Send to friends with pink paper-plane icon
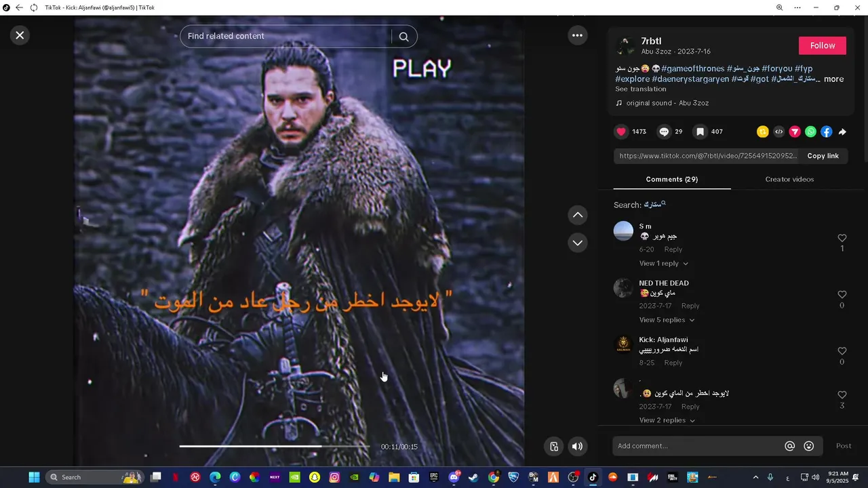The image size is (868, 488). 795,132
